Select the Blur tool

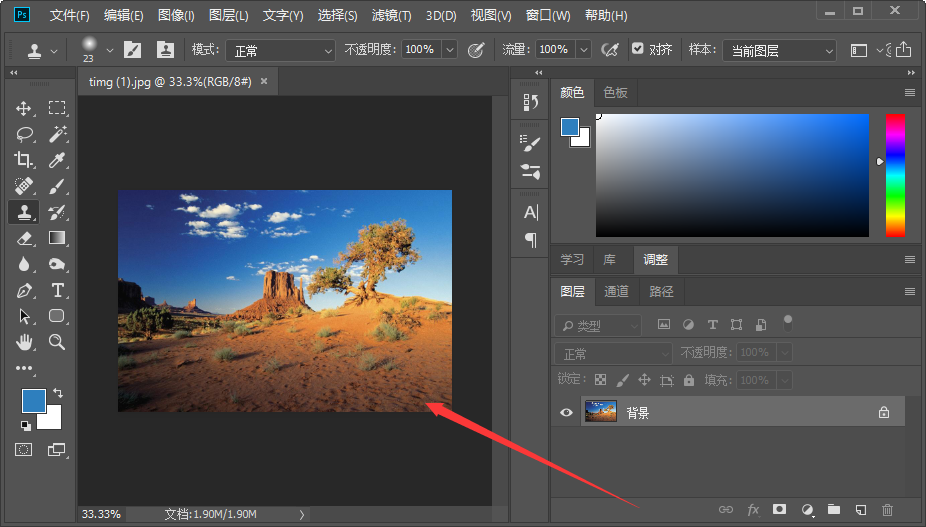point(24,264)
